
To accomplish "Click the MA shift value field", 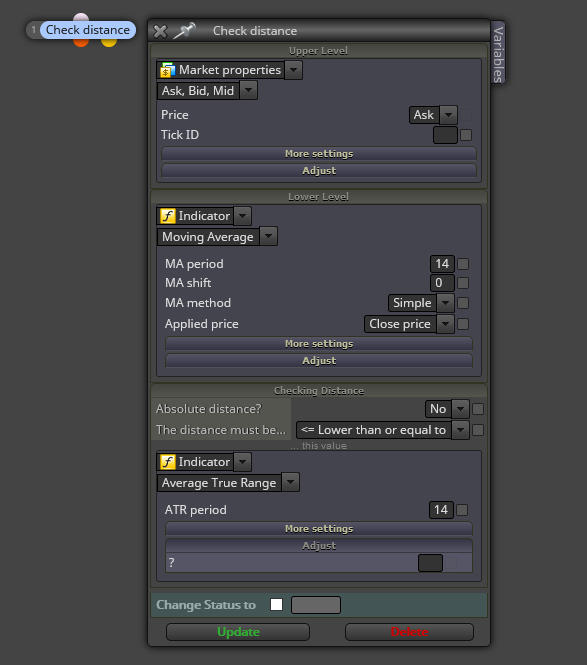I will click(442, 283).
